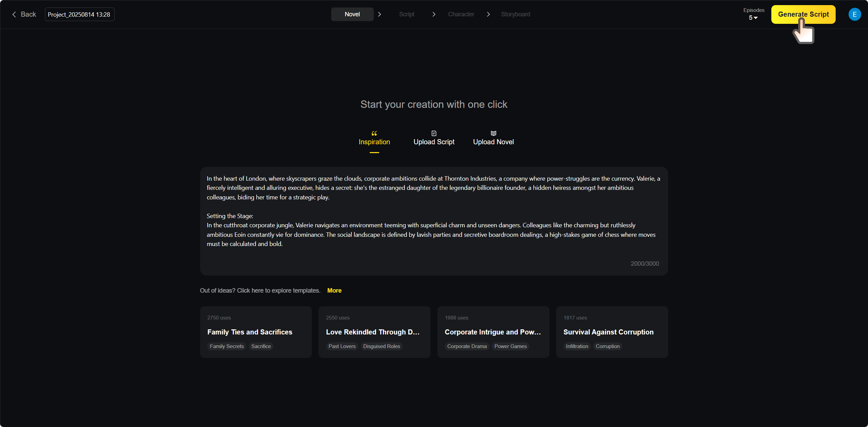This screenshot has width=868, height=427.
Task: Switch to the Character step tab
Action: pos(461,14)
